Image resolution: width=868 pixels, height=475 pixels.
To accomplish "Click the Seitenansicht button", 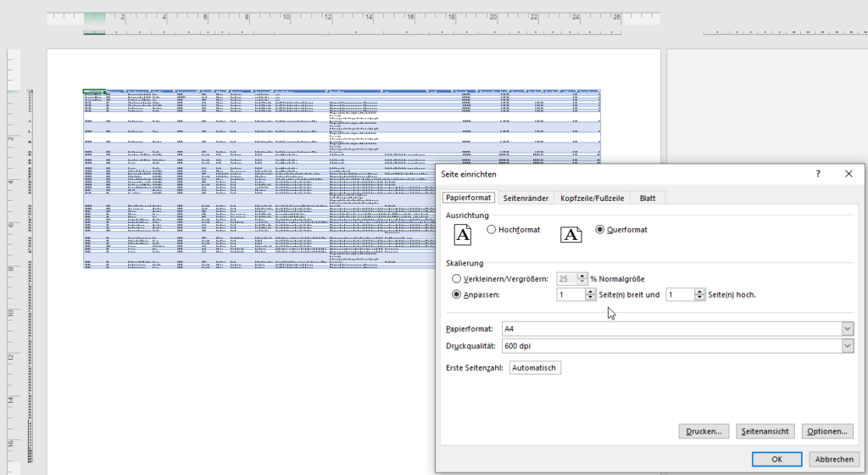I will tap(765, 432).
